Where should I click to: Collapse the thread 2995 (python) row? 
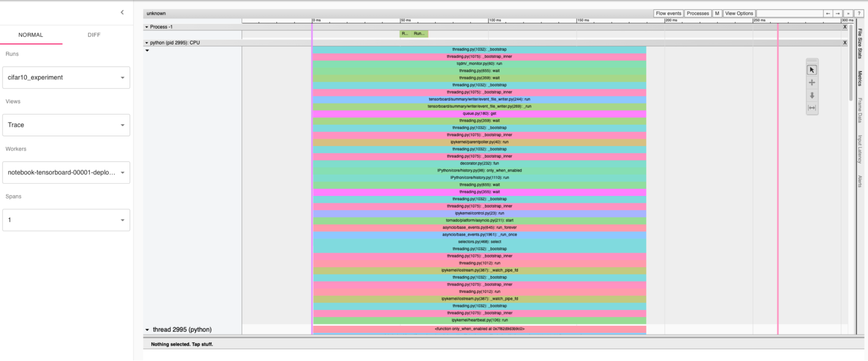click(x=147, y=330)
